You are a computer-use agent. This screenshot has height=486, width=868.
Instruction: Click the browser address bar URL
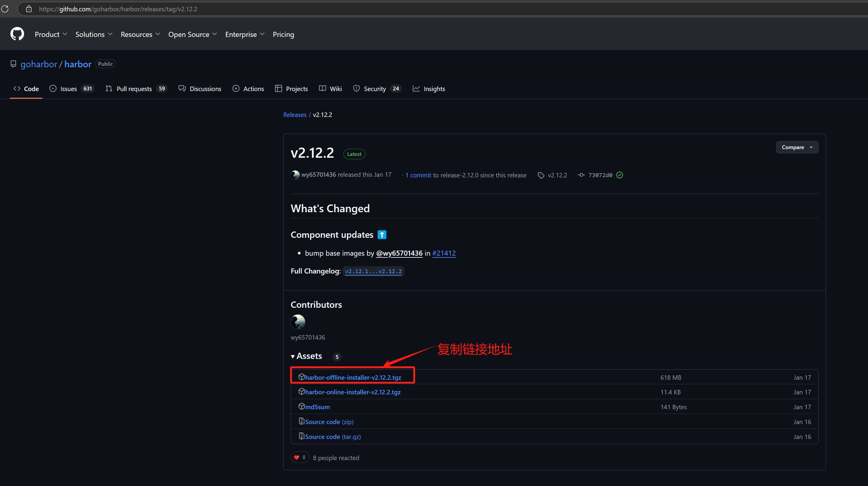(118, 9)
